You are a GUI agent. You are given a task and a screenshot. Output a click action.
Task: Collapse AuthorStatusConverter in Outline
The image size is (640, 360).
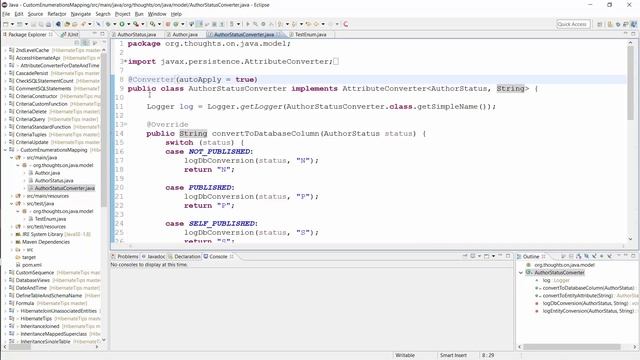521,273
